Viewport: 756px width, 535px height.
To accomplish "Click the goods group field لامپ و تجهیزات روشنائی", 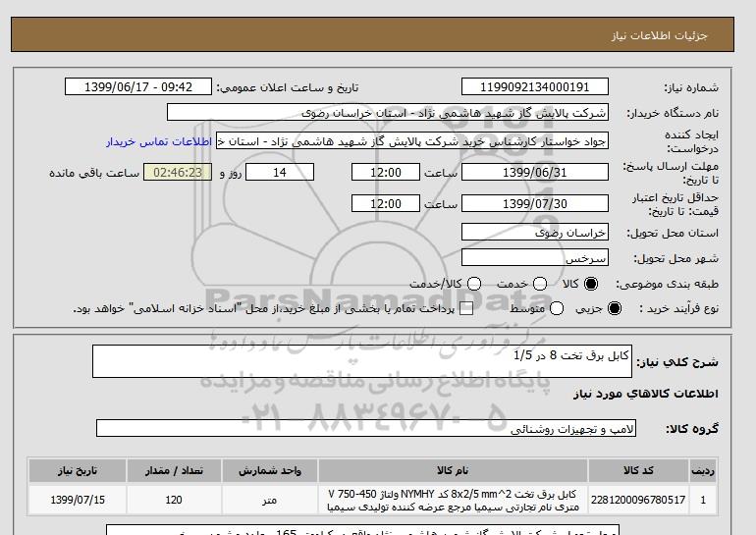I will click(366, 428).
